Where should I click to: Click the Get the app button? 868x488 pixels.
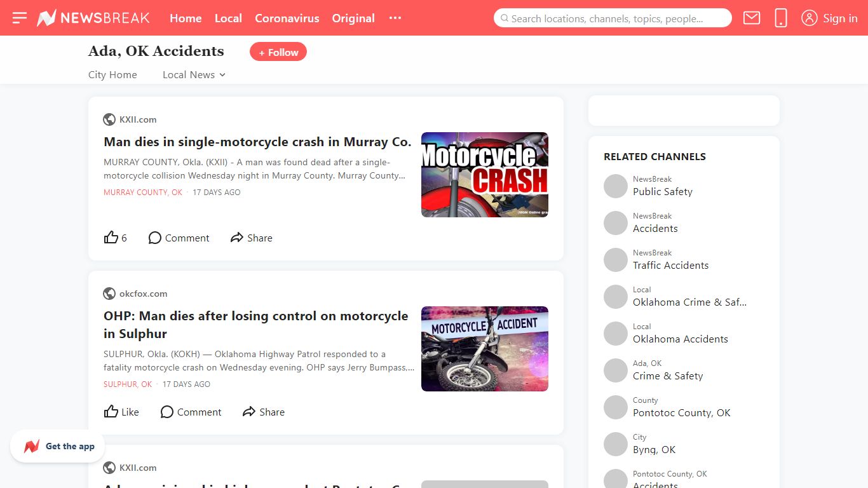[57, 446]
